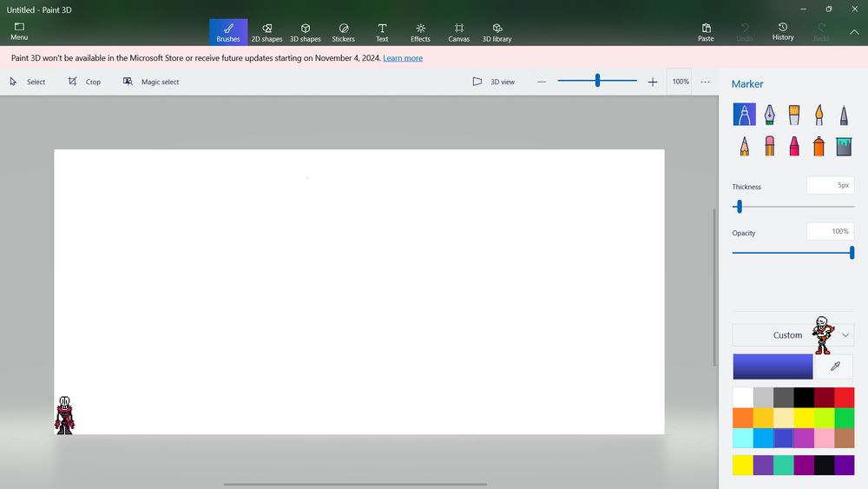Viewport: 868px width, 489px height.
Task: Open the 3D shapes tab
Action: pos(305,32)
